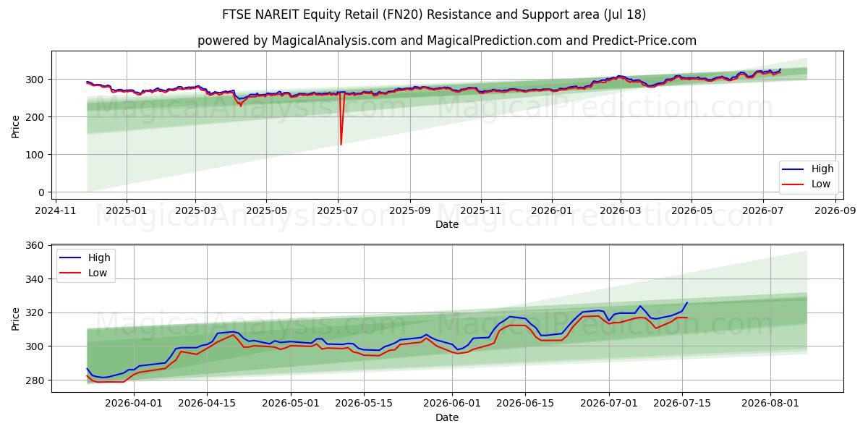This screenshot has width=868, height=434.
Task: Click the "2025-09" x-axis tick label
Action: point(410,210)
